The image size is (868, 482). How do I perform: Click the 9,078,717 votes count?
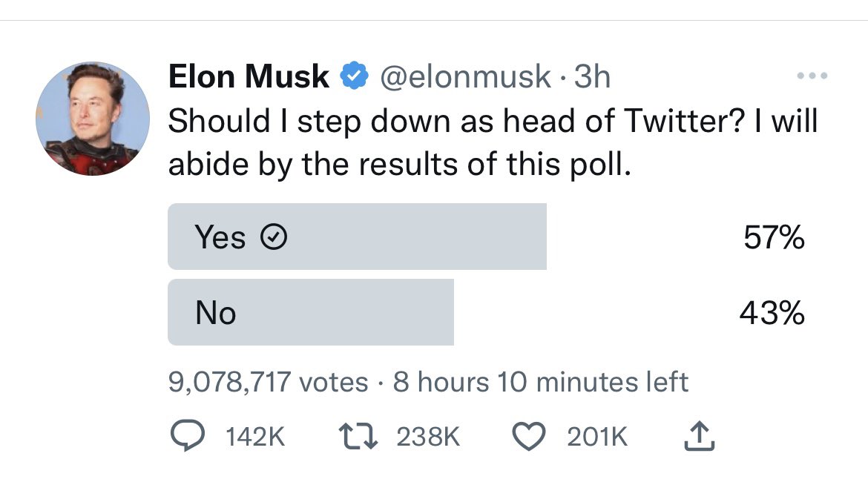pyautogui.click(x=269, y=382)
